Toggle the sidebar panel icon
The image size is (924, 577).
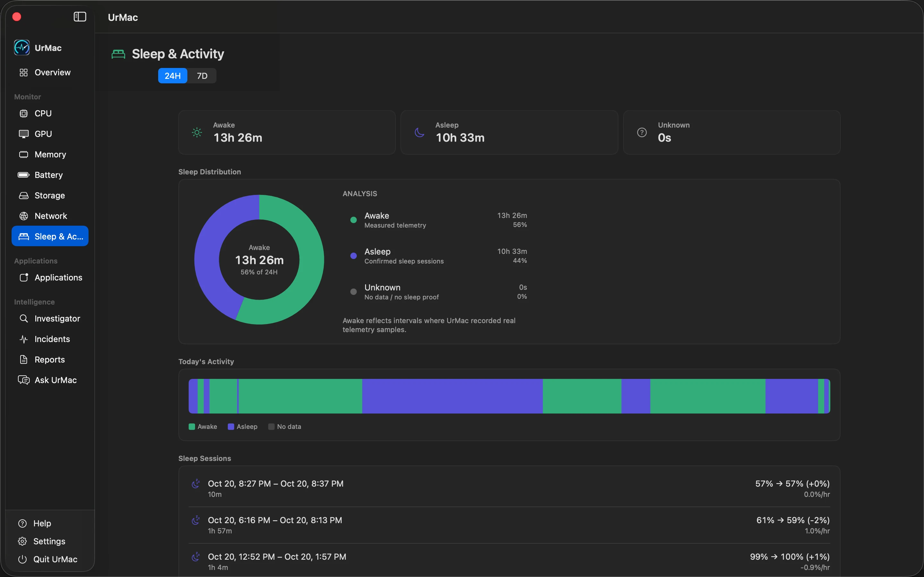(x=80, y=17)
